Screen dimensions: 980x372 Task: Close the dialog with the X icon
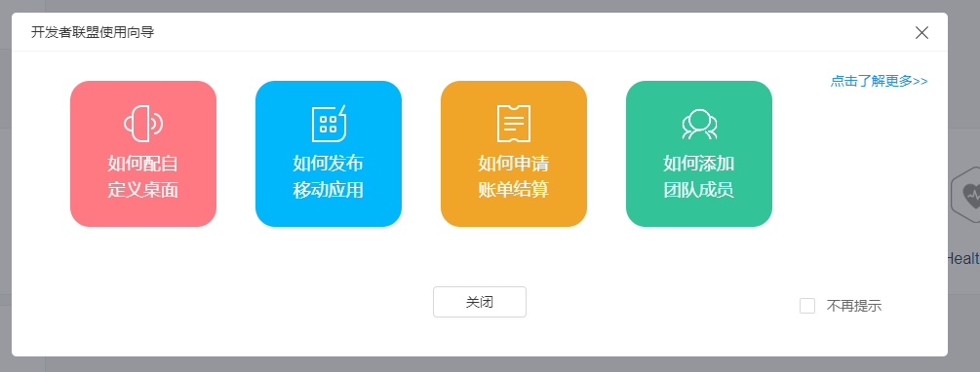click(921, 32)
